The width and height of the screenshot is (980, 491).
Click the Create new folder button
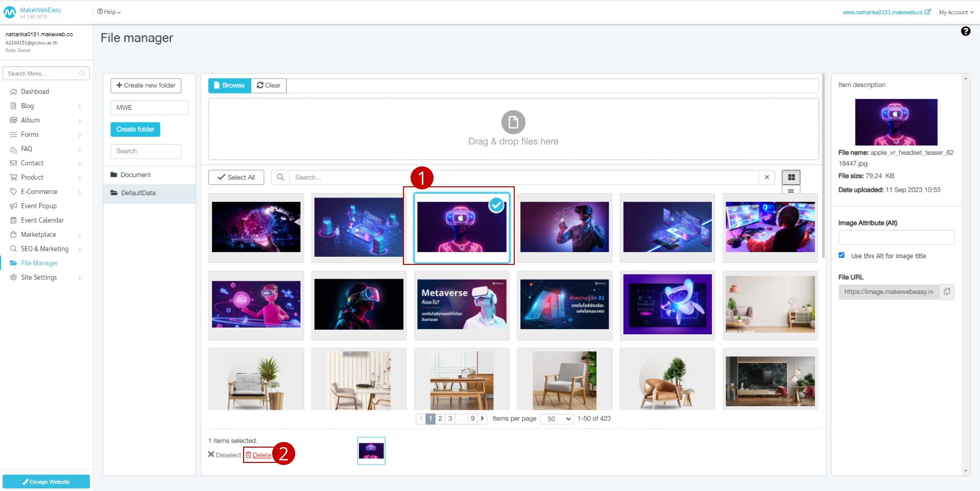point(146,85)
